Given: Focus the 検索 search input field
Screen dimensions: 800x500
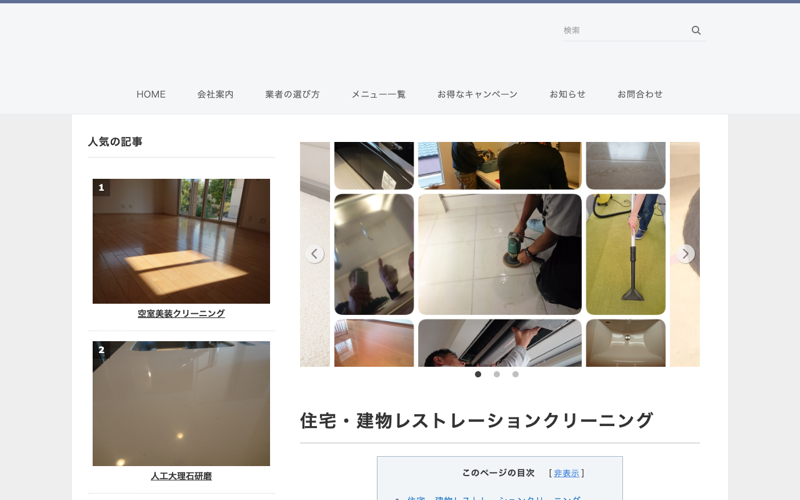Looking at the screenshot, I should point(625,30).
